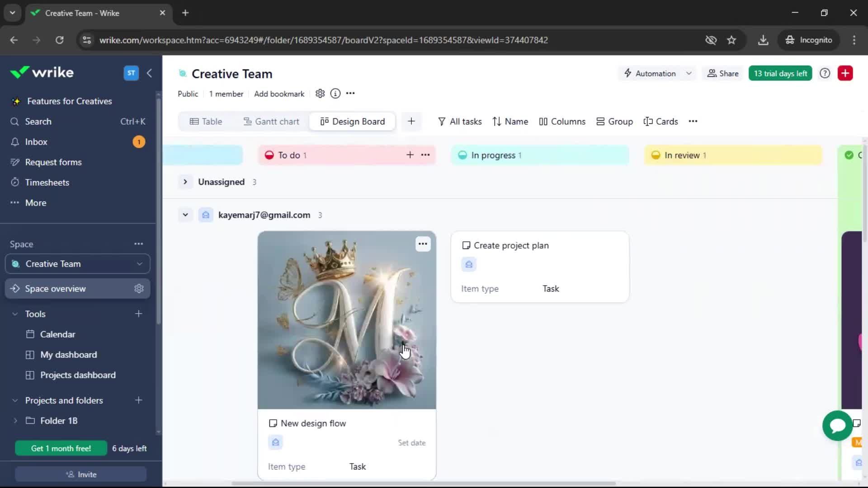Open the Inbox

[x=36, y=142]
